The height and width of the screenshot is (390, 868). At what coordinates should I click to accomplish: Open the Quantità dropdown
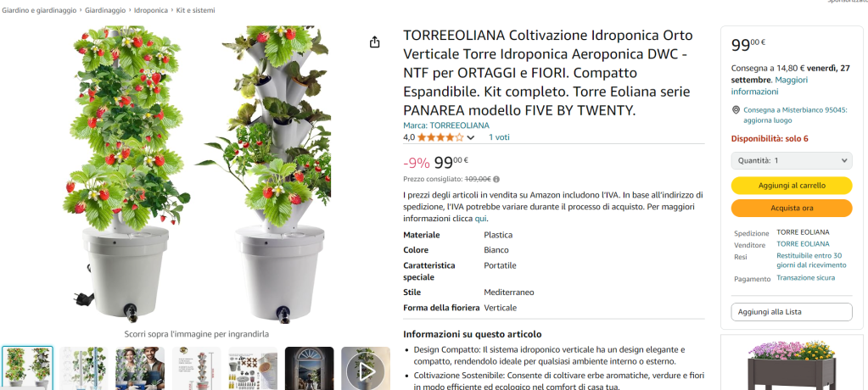tap(792, 160)
